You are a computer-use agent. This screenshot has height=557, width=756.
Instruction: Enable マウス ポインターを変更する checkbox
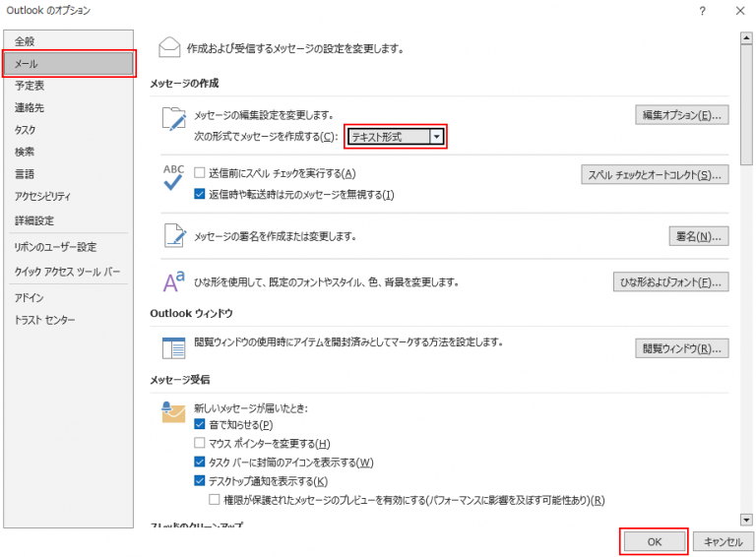click(199, 442)
